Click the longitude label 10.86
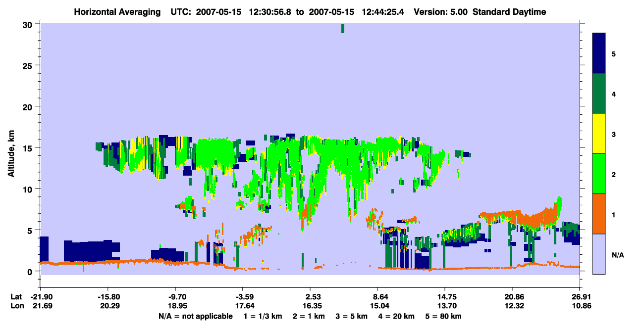Screen dimensions: 644x330 pos(580,306)
